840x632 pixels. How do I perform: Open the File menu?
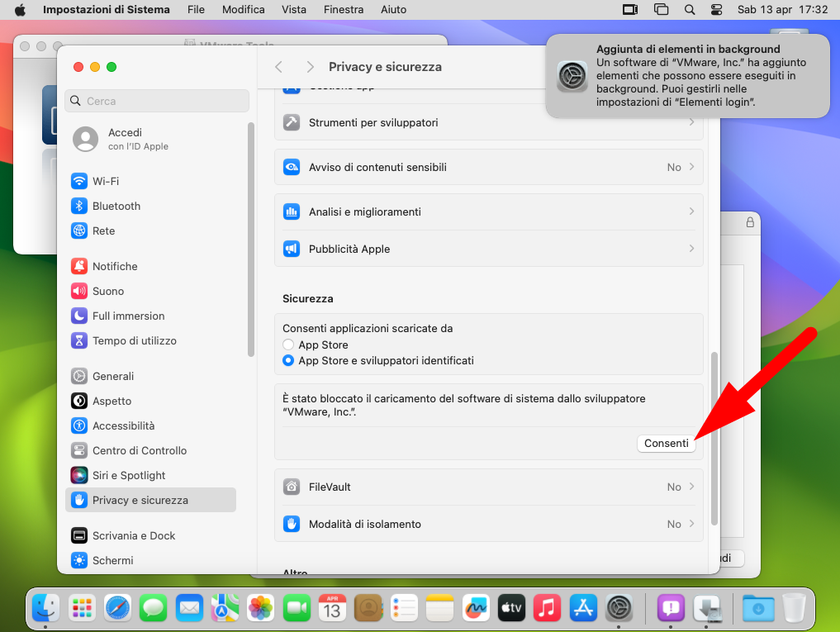196,10
